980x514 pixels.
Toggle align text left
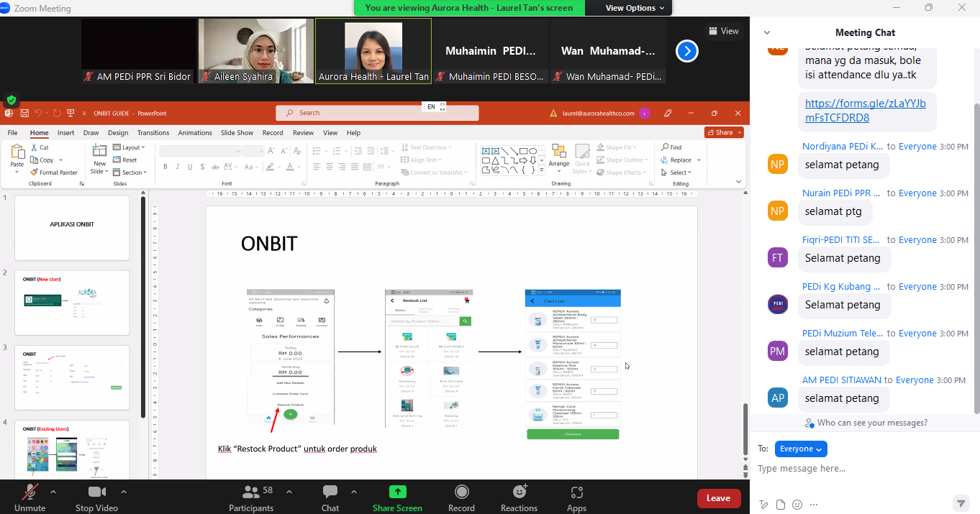(x=317, y=167)
